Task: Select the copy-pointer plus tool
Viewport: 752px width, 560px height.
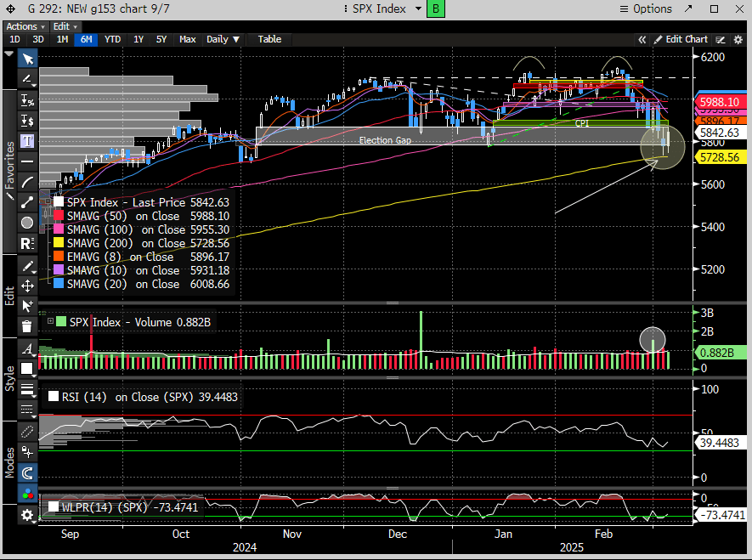Action: (x=27, y=306)
